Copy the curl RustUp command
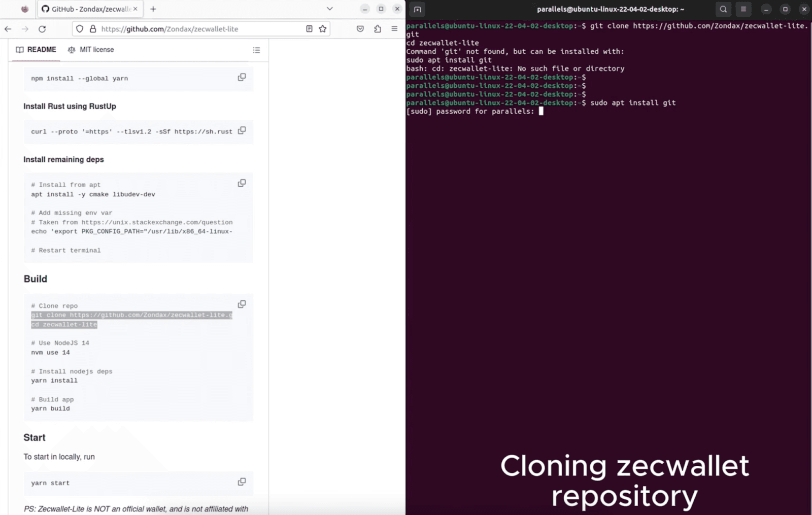 [x=242, y=130]
